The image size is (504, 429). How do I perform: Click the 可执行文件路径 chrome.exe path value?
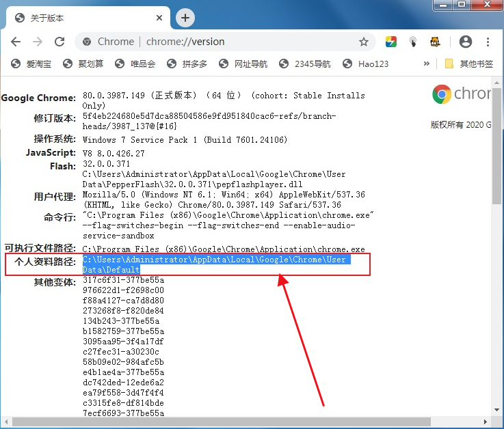224,249
